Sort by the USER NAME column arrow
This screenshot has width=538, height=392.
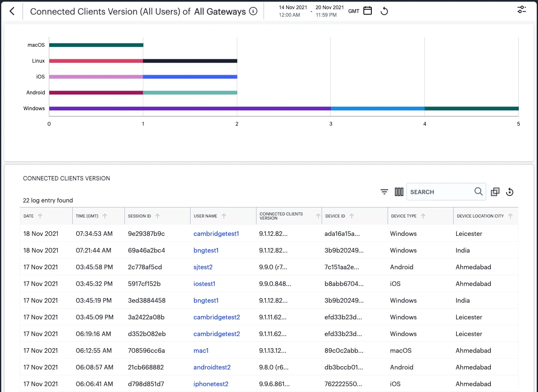pyautogui.click(x=224, y=216)
